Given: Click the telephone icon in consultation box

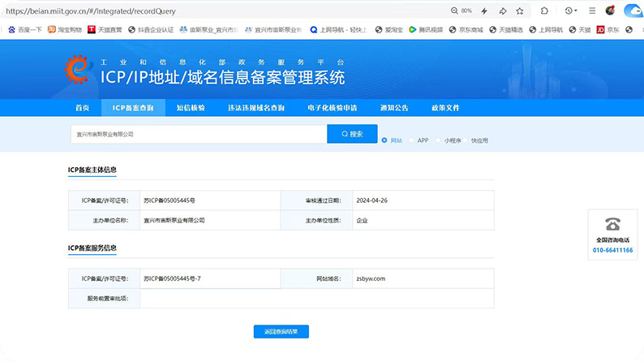Looking at the screenshot, I should 612,225.
